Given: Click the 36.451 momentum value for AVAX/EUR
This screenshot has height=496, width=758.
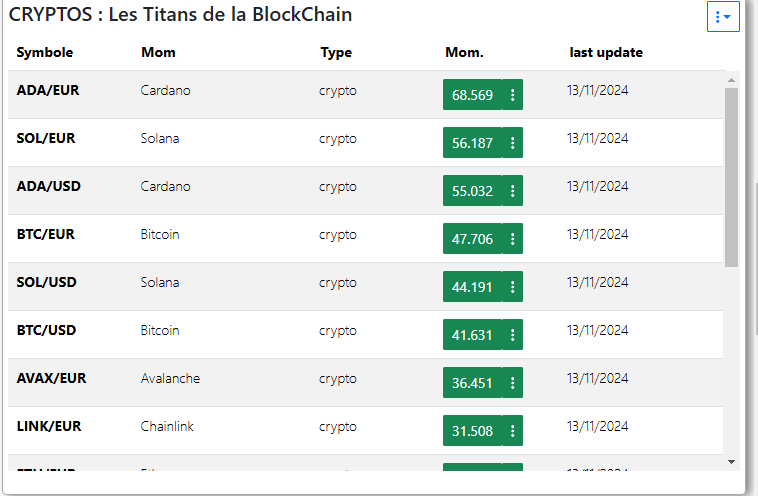Looking at the screenshot, I should pos(472,383).
